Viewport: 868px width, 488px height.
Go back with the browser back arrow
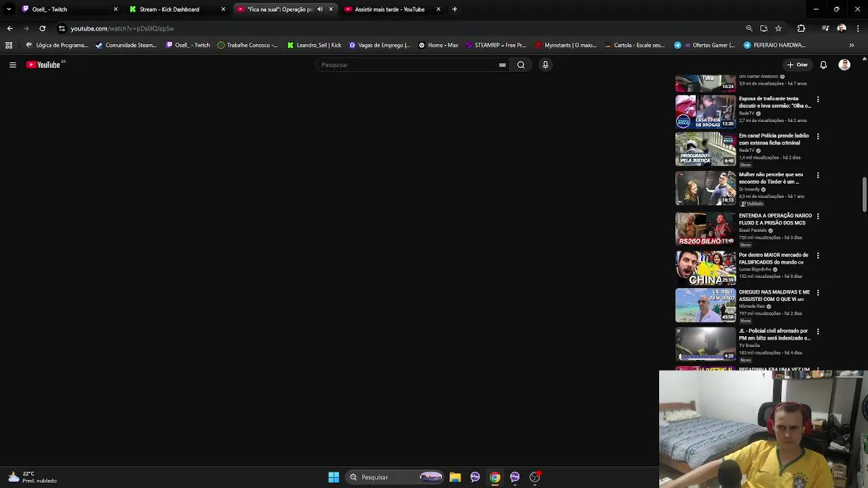coord(9,28)
